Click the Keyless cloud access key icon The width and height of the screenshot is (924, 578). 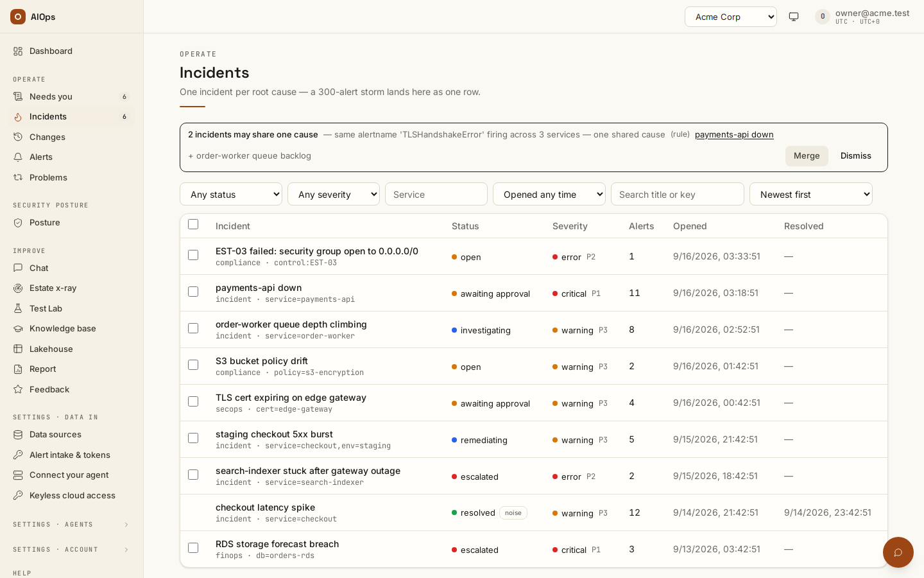(x=18, y=495)
